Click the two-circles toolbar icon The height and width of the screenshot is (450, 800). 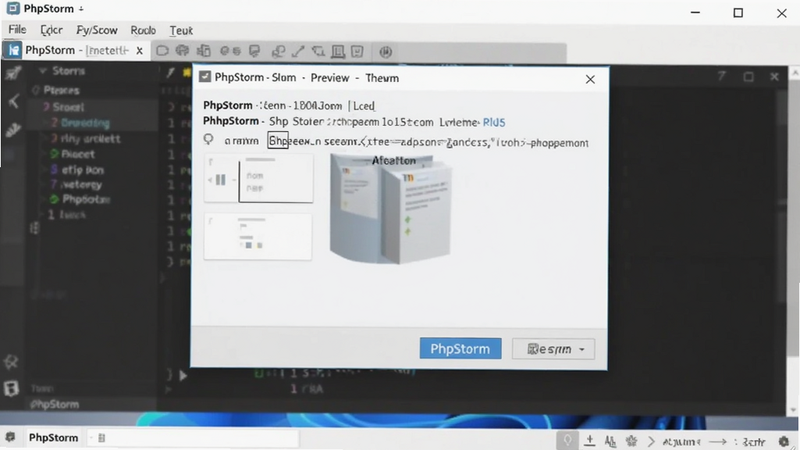pos(230,51)
